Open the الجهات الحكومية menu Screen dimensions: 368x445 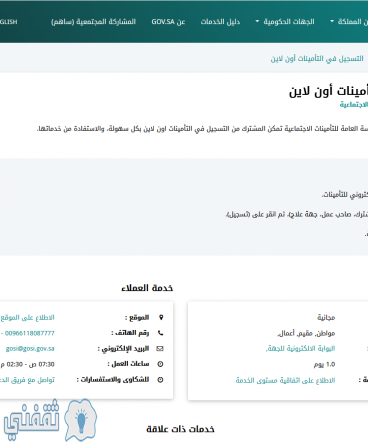point(289,22)
